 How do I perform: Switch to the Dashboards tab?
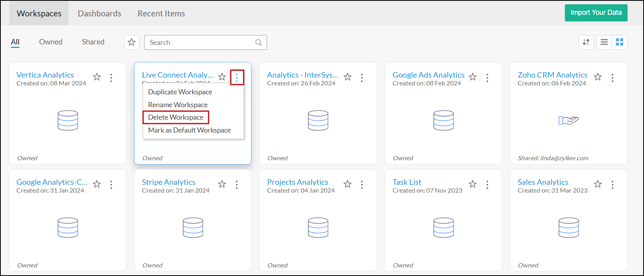point(99,13)
